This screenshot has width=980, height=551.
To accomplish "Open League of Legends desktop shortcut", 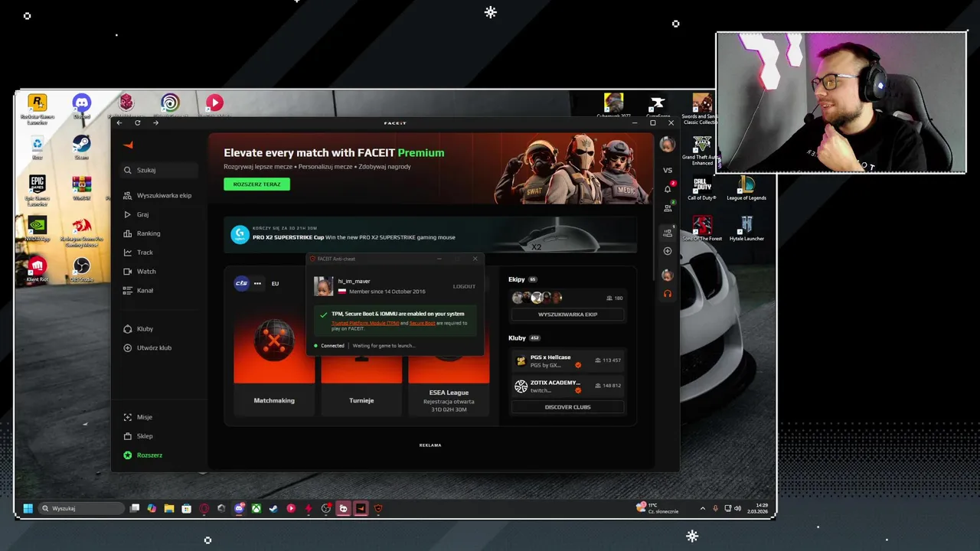I will coord(746,188).
